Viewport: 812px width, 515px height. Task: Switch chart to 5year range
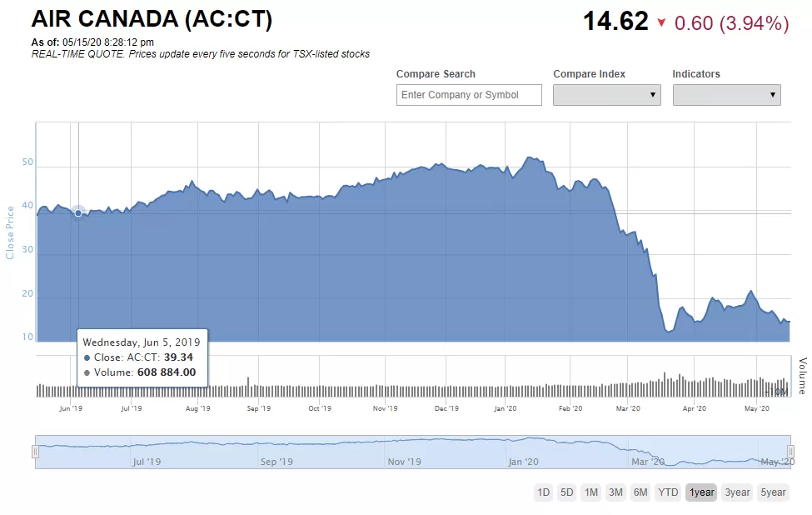point(773,492)
